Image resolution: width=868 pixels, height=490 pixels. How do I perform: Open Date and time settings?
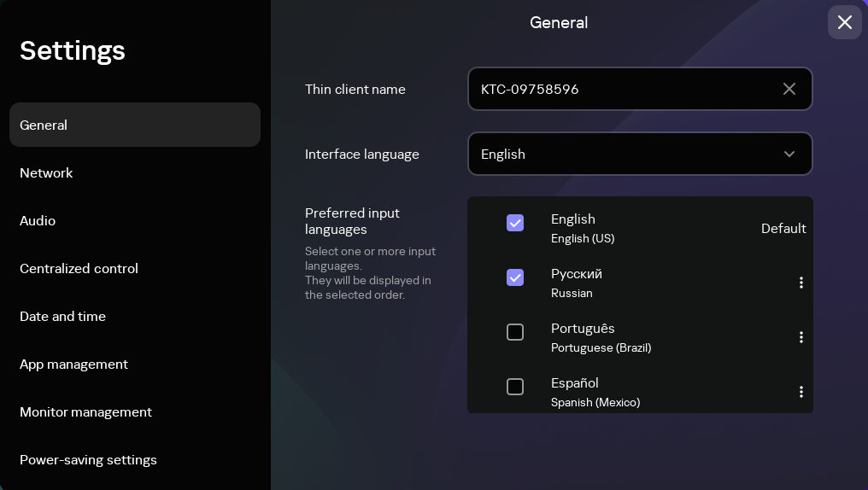62,316
